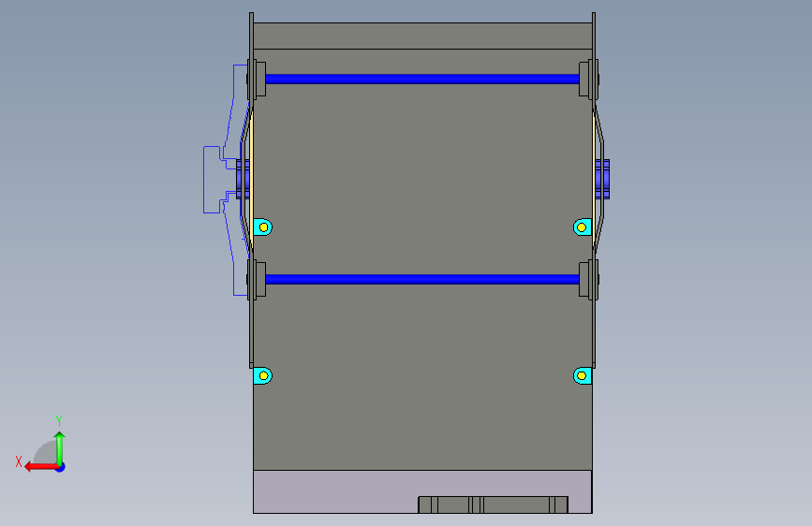This screenshot has height=526, width=812.
Task: Select the upper blue shaft rod
Action: [422, 80]
